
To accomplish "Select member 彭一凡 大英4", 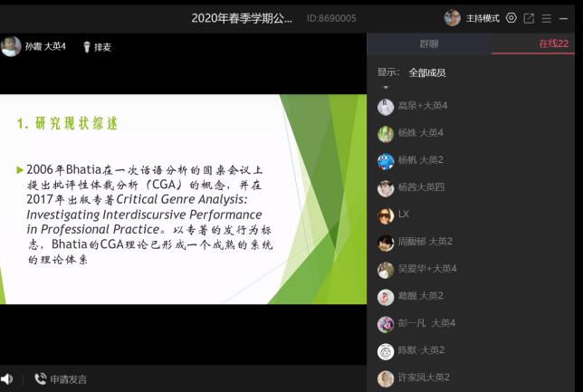I will point(425,323).
